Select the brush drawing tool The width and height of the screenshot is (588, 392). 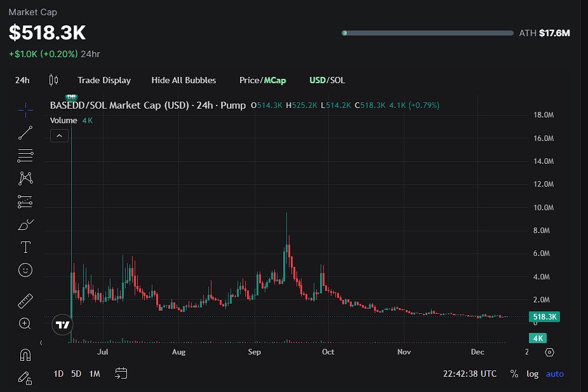coord(25,225)
